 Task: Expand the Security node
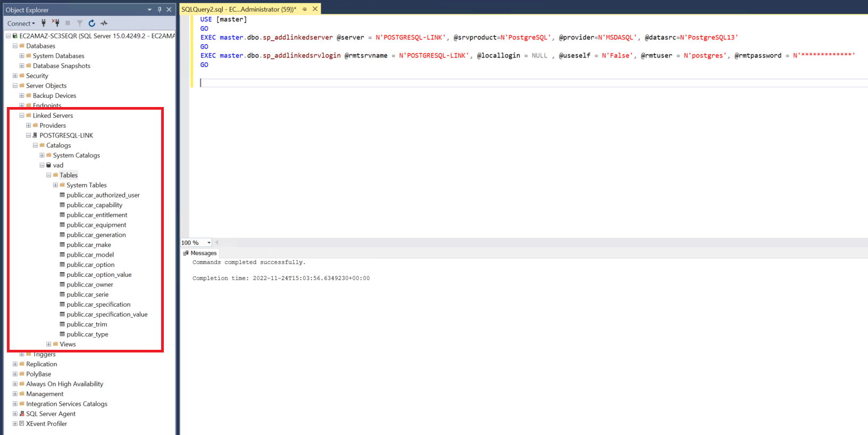pos(15,76)
